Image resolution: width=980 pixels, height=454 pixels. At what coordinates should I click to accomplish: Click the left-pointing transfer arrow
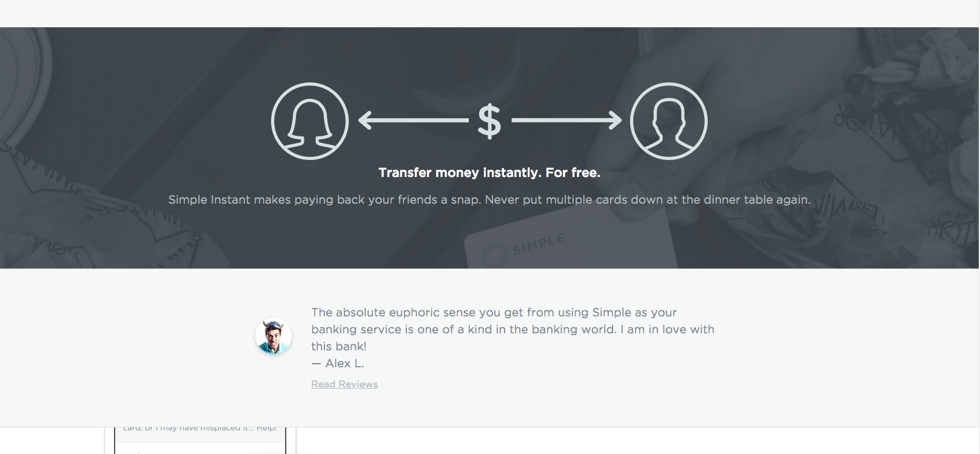pos(414,120)
